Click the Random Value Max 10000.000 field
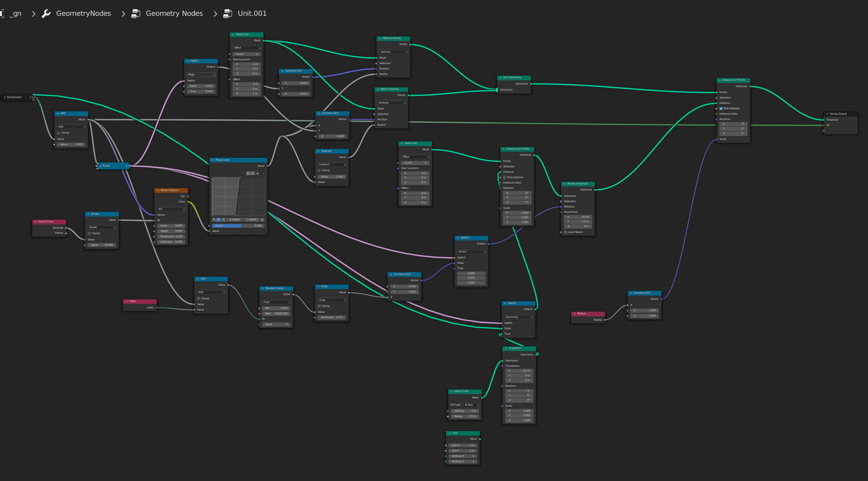868x481 pixels. [276, 314]
